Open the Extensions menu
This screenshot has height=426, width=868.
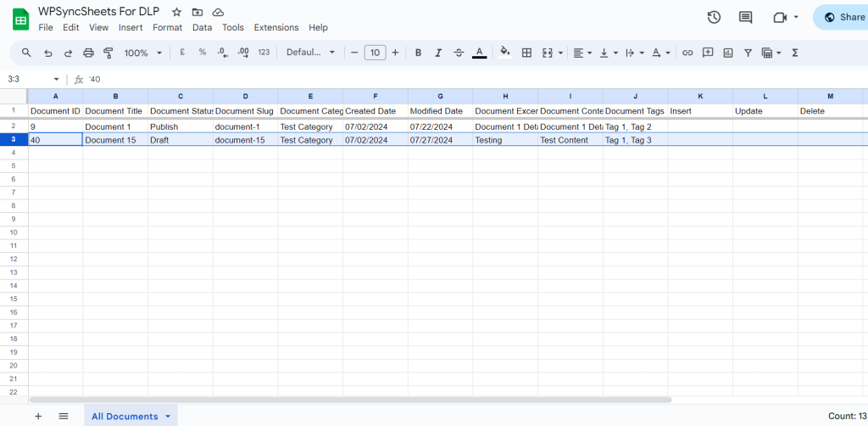point(276,27)
